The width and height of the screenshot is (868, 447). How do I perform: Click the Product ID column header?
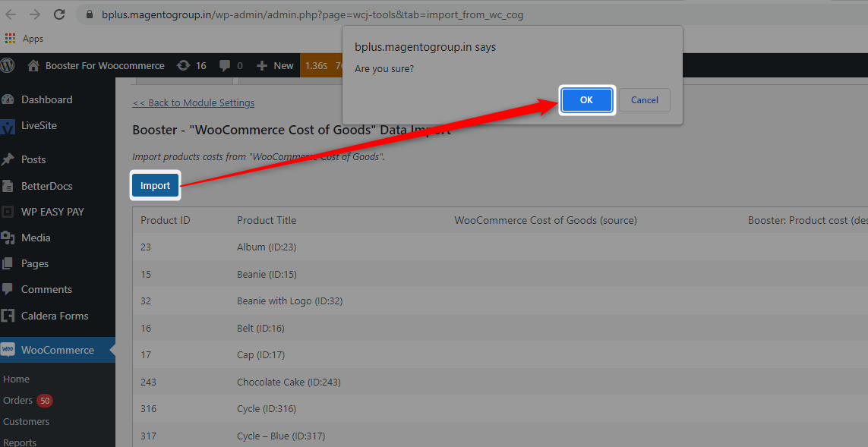(165, 220)
